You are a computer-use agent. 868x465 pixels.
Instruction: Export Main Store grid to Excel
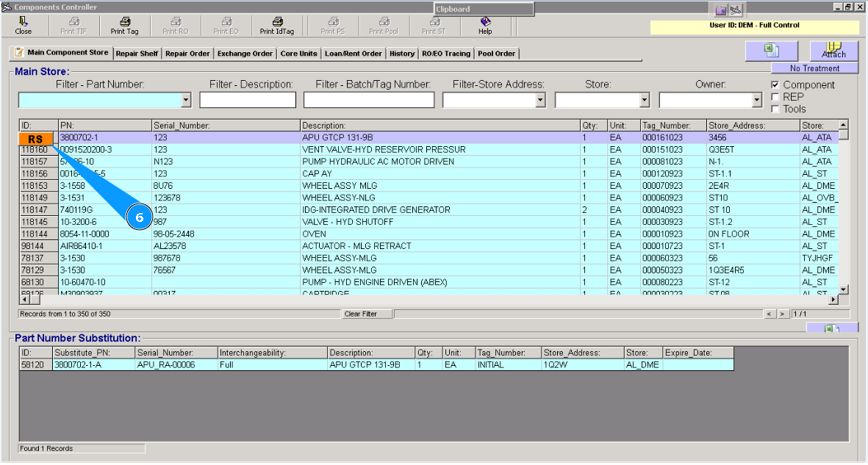coord(770,50)
